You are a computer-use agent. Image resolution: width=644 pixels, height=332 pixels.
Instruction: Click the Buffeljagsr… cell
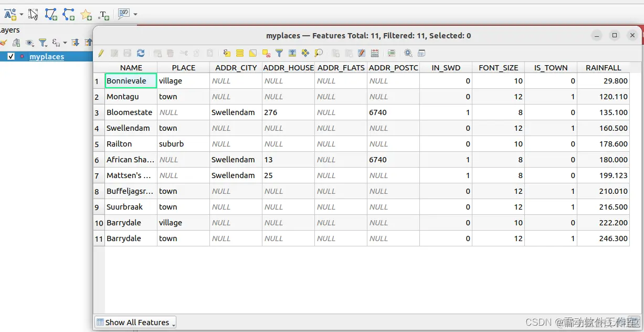point(131,191)
